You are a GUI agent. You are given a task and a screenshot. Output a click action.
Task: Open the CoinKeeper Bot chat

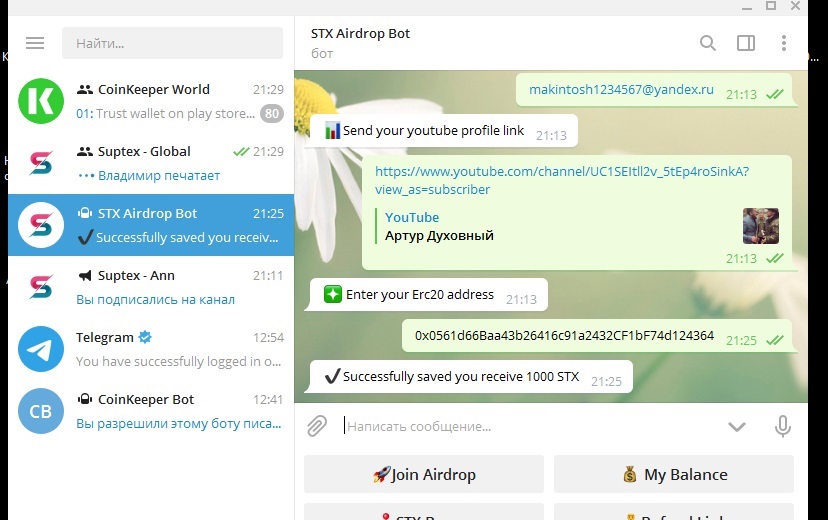click(151, 411)
